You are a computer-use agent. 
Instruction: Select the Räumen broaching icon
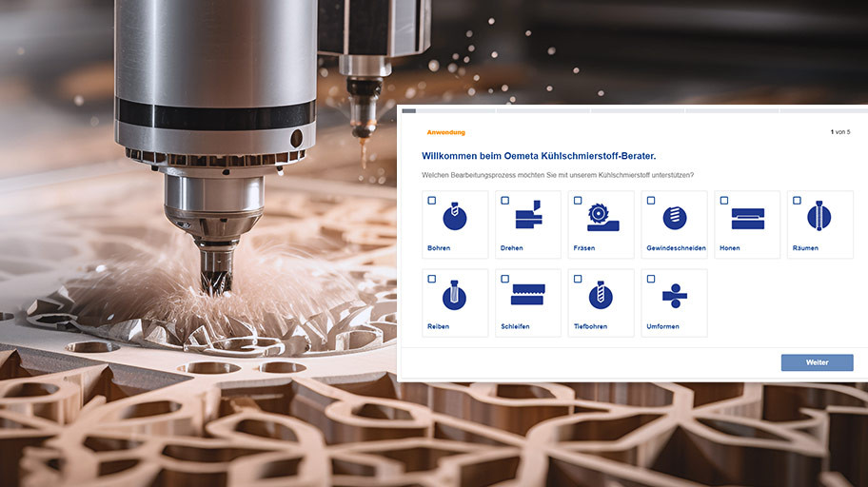click(x=819, y=216)
